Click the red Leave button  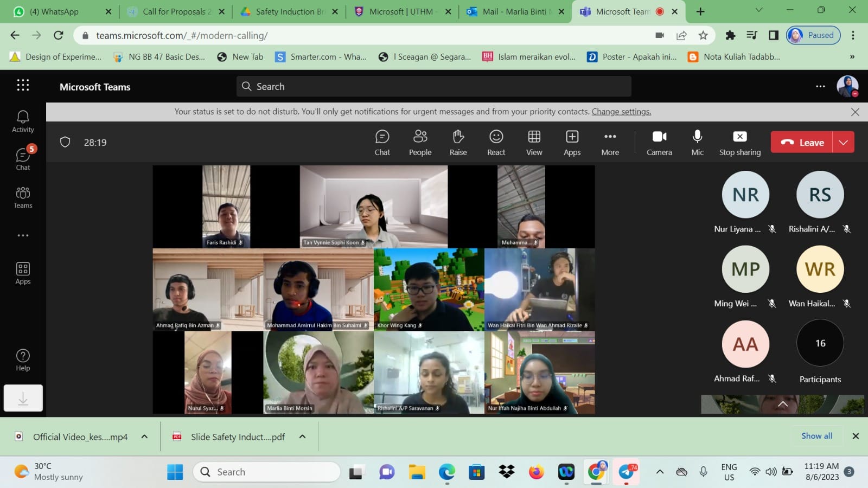point(802,143)
